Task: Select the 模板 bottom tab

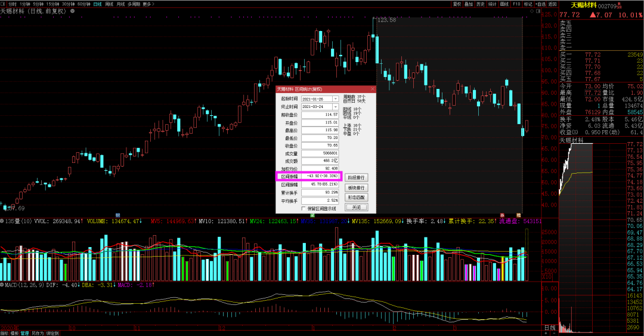Action: tap(14, 333)
